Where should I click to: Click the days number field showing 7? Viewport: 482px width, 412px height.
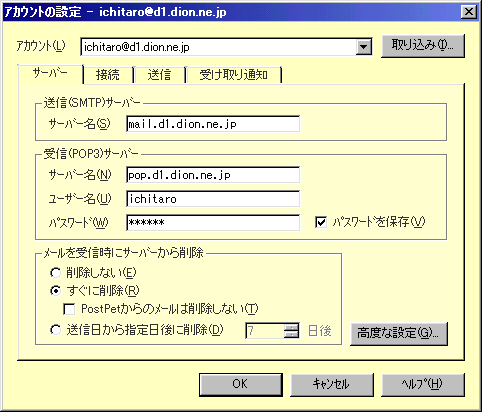pos(265,331)
